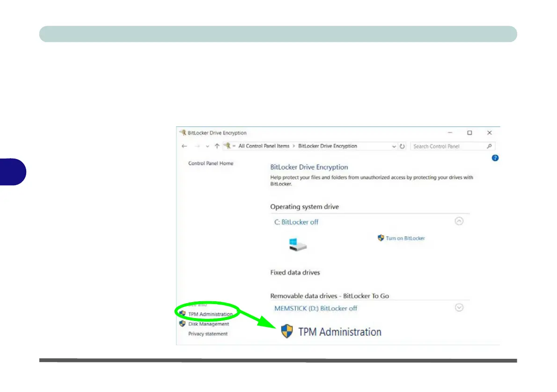
Task: Open TPM Administration link in sidebar
Action: pos(210,314)
